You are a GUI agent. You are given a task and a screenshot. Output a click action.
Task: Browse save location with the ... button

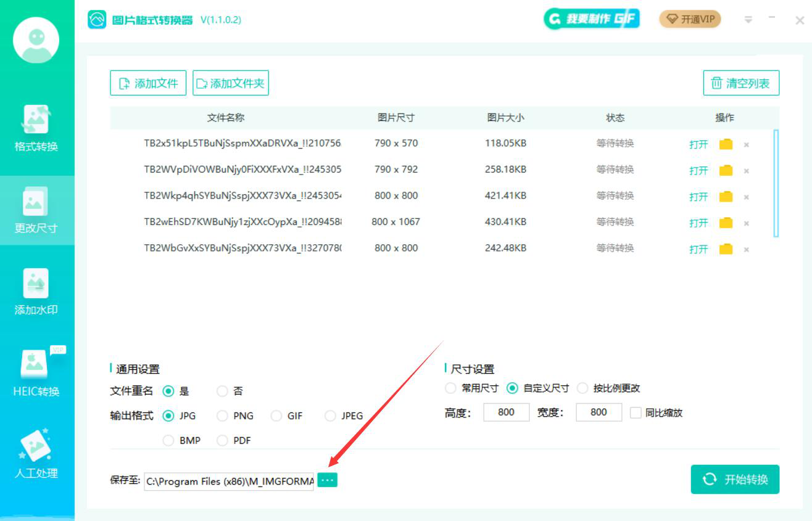tap(328, 480)
